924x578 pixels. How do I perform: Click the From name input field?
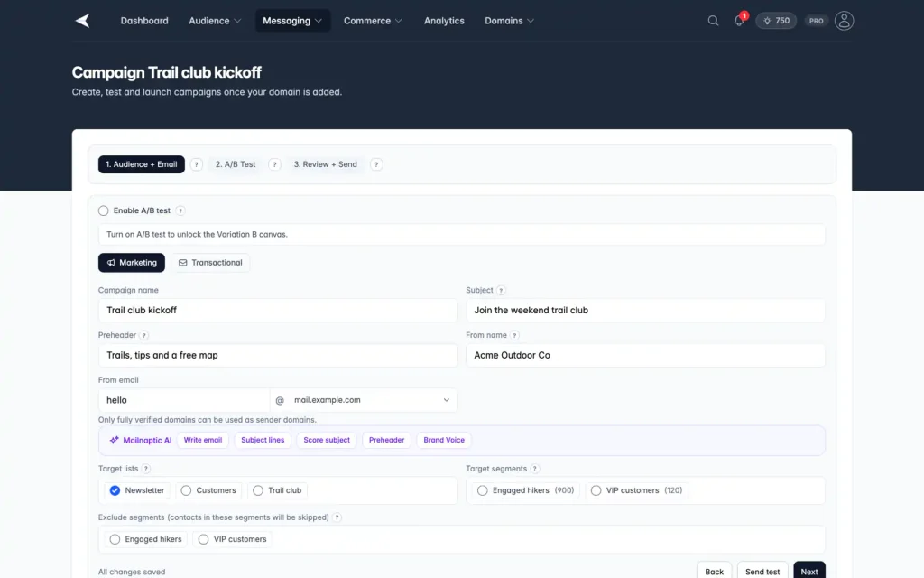(x=645, y=355)
